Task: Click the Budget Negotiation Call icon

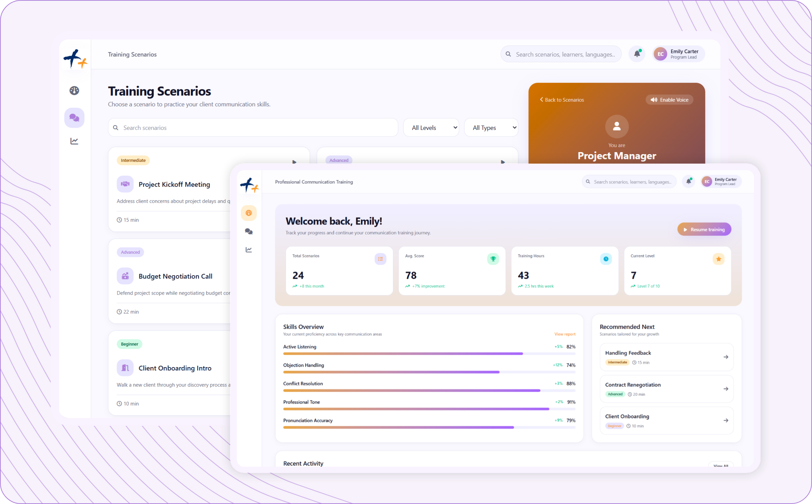Action: 125,276
